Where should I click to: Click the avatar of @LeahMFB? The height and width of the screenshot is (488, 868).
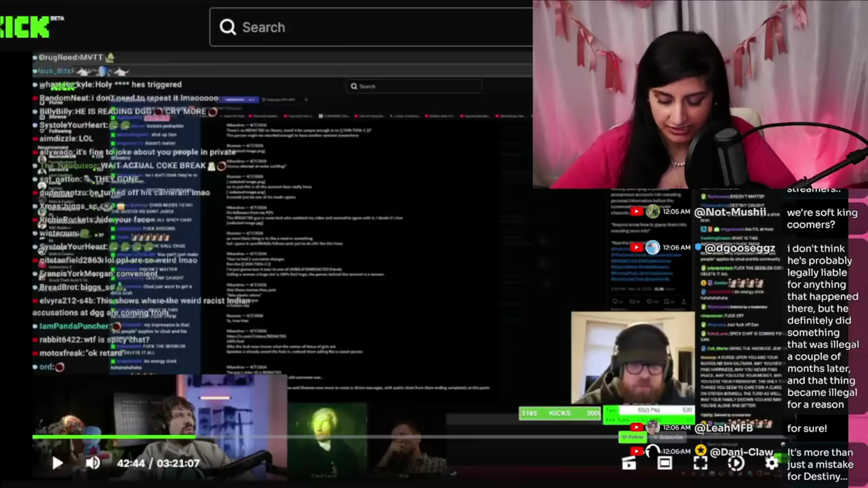652,428
